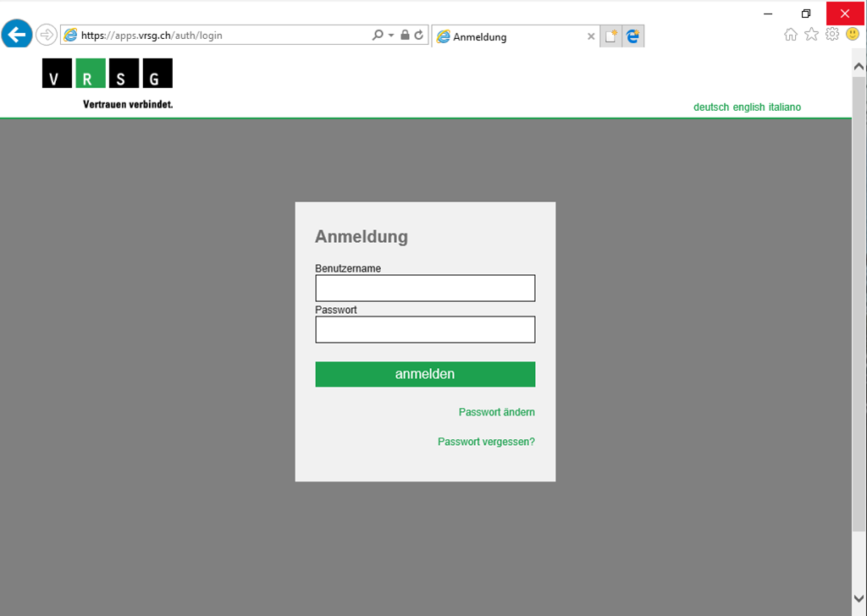Open Microsoft Edge from tab bar icon

click(632, 36)
